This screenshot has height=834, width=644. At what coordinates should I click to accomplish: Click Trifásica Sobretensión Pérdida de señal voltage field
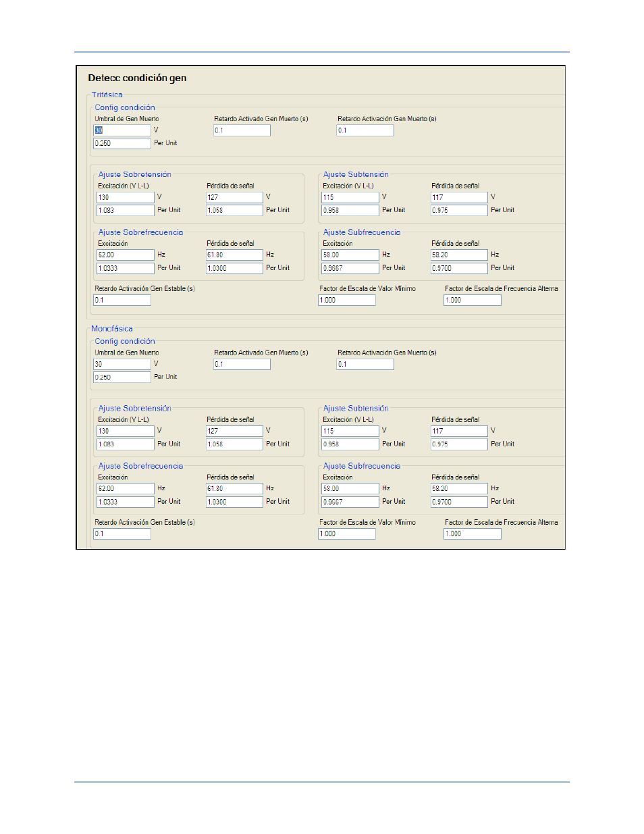click(234, 197)
